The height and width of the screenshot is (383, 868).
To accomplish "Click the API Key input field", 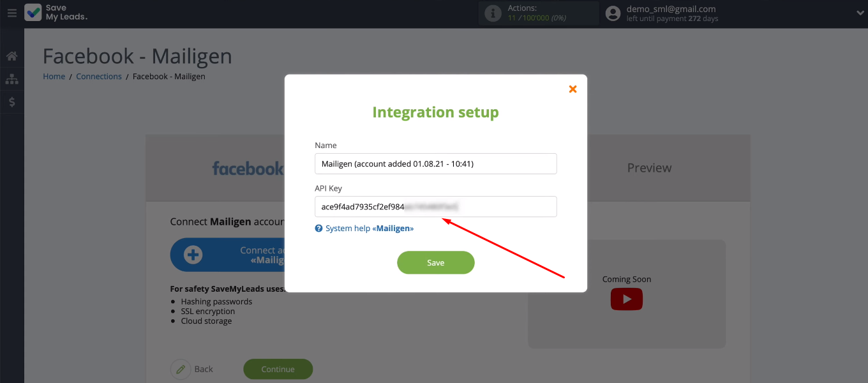I will (x=436, y=207).
